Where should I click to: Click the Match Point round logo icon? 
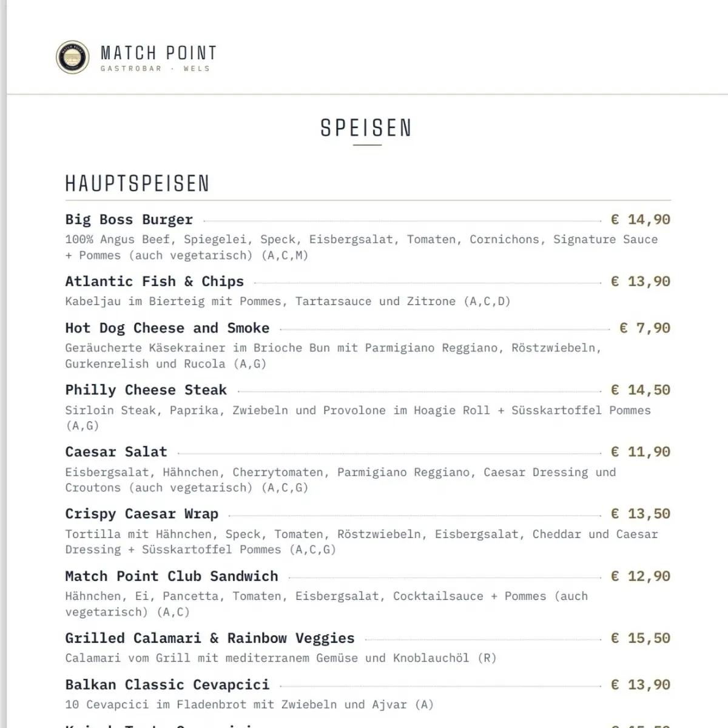(73, 58)
